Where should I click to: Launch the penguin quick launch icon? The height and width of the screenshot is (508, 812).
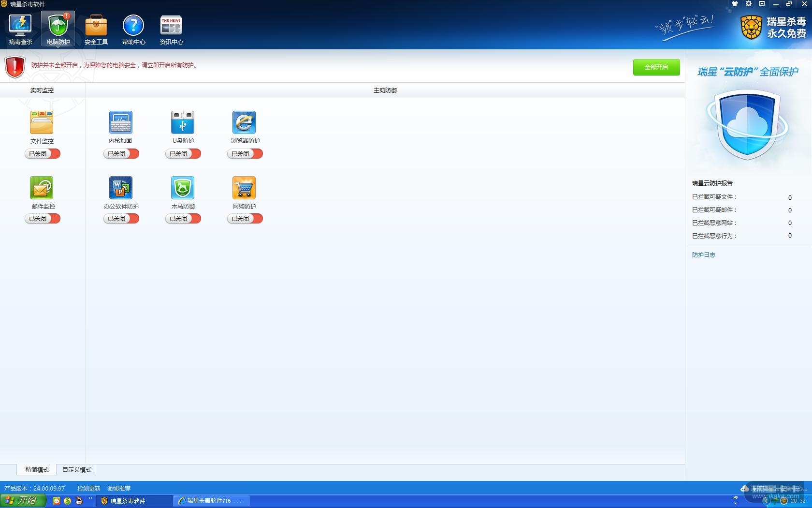pyautogui.click(x=79, y=501)
